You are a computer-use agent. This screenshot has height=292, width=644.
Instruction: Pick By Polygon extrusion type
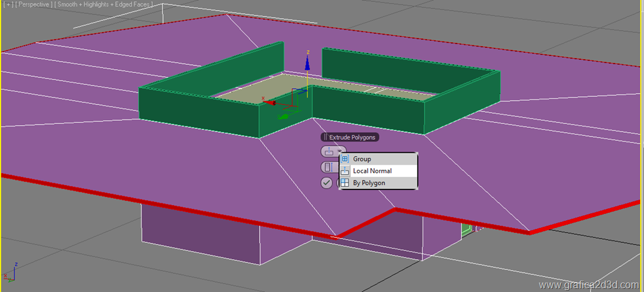tap(369, 183)
